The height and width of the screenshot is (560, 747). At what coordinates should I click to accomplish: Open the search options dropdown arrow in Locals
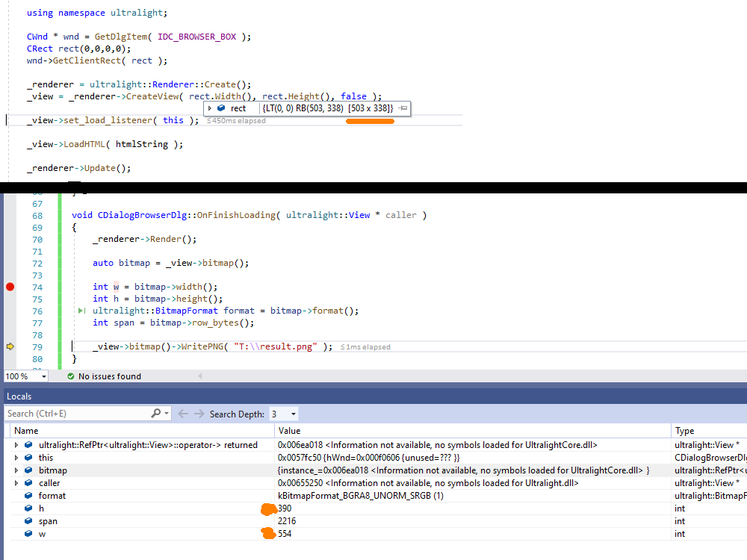(x=167, y=414)
